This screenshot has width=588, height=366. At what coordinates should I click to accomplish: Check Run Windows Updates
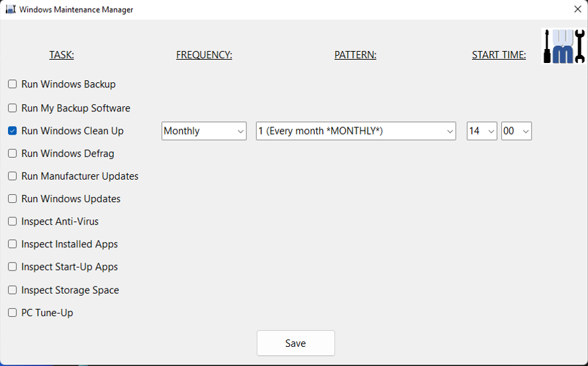13,198
